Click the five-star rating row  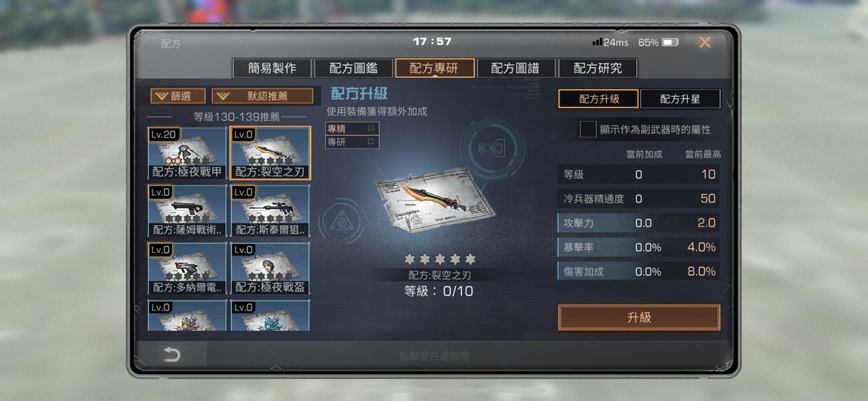[x=440, y=259]
